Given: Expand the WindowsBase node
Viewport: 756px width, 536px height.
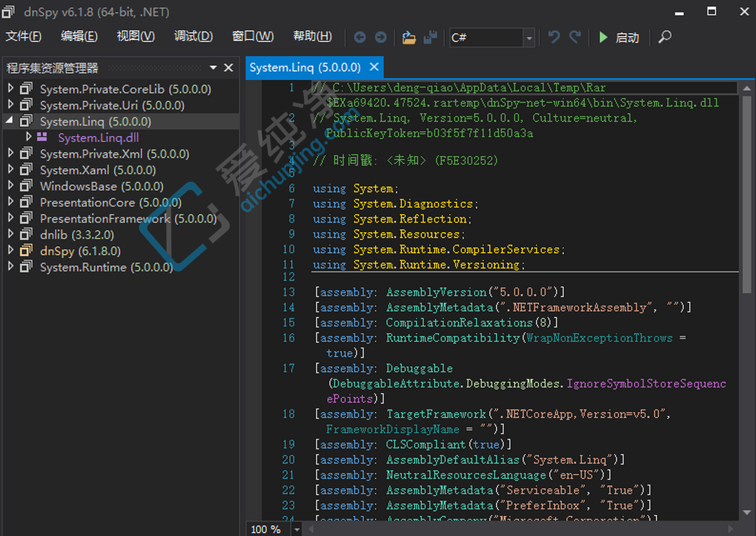Looking at the screenshot, I should [x=10, y=186].
